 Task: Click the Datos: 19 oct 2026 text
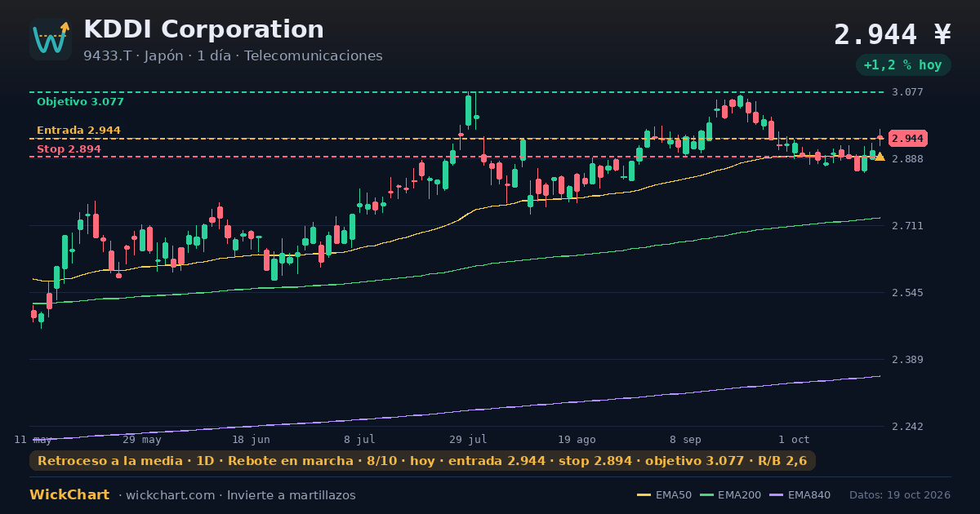pyautogui.click(x=900, y=495)
